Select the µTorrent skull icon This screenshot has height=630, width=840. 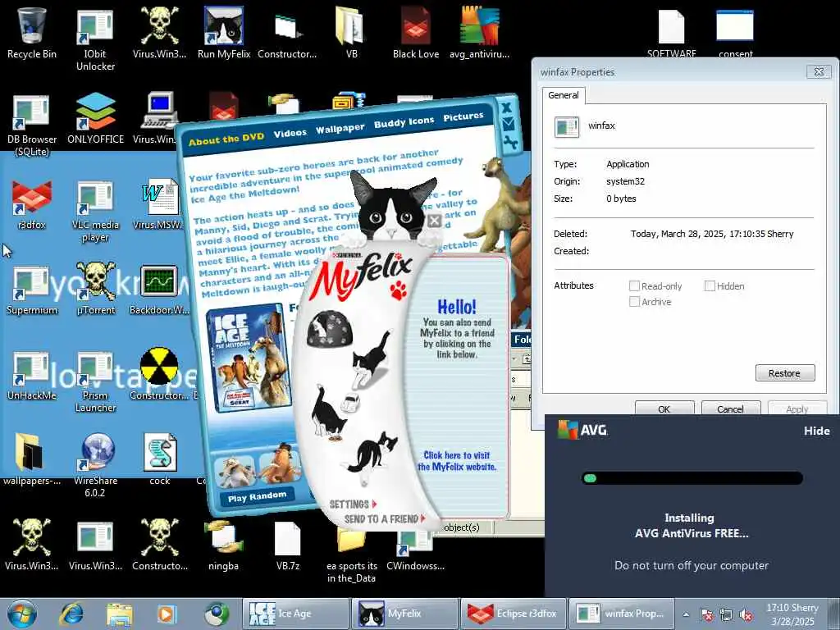coord(95,290)
